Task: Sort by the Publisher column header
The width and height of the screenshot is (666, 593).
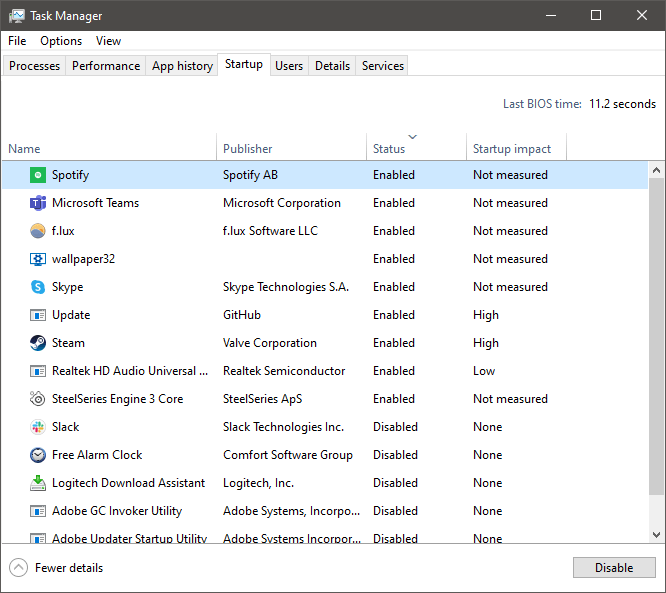Action: tap(248, 149)
